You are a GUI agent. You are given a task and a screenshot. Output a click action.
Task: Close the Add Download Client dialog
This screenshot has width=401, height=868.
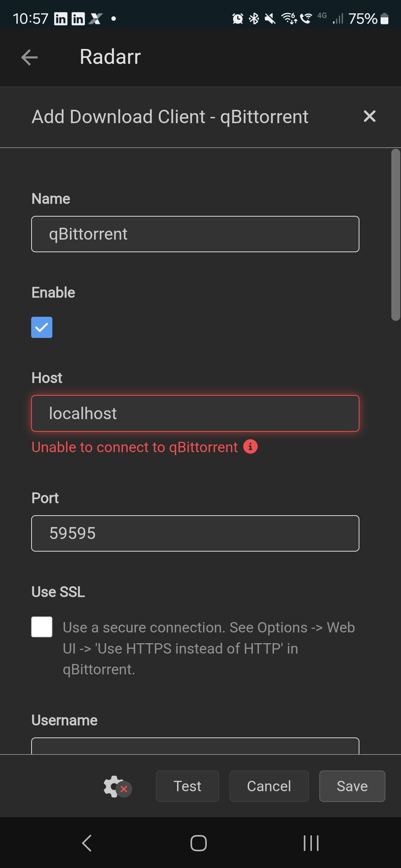pos(369,116)
